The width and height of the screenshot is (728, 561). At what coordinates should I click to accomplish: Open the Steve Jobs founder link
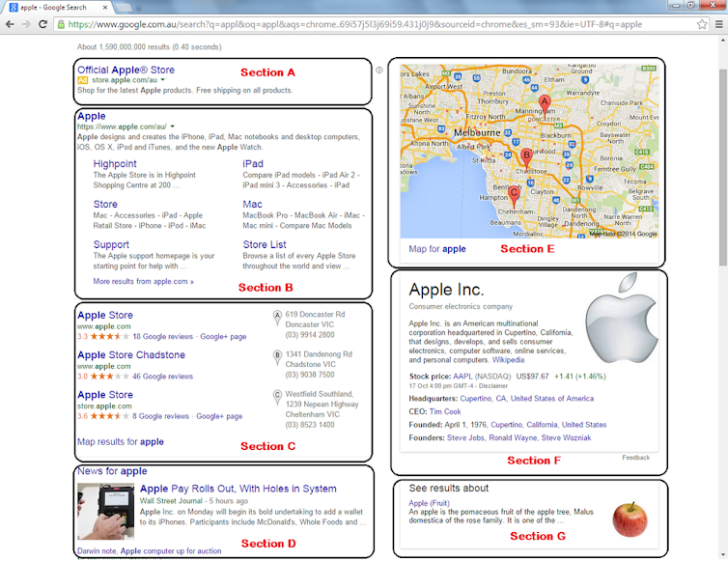pos(465,438)
